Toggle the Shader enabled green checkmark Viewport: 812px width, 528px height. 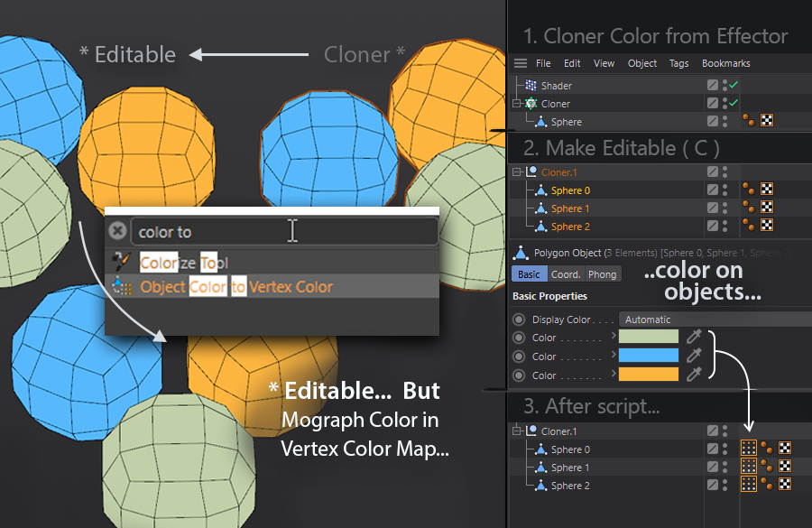(x=734, y=85)
